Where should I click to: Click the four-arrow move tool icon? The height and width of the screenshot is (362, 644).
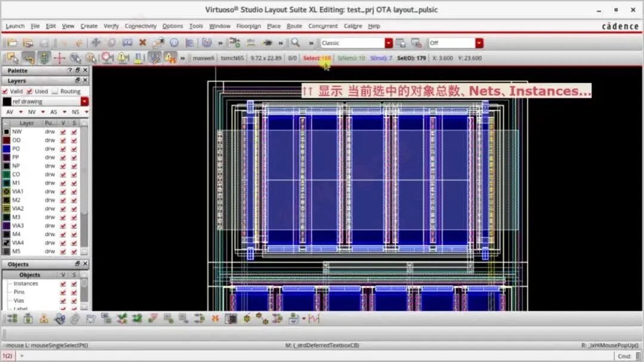[x=95, y=43]
